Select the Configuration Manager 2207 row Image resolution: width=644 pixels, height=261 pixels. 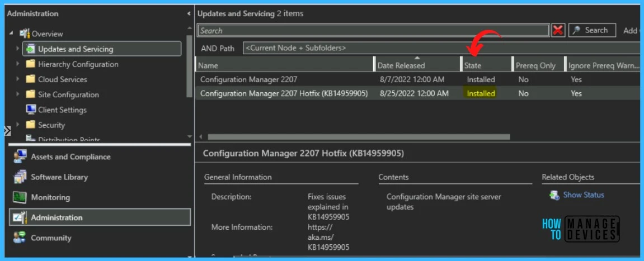(419, 79)
